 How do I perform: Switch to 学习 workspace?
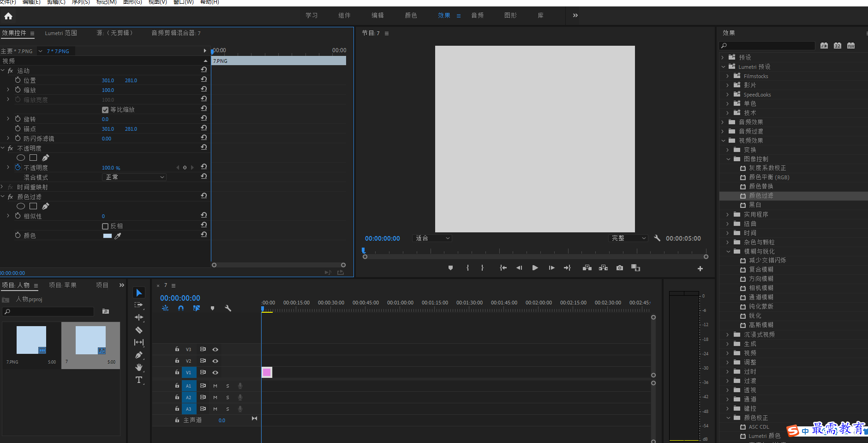tap(311, 16)
